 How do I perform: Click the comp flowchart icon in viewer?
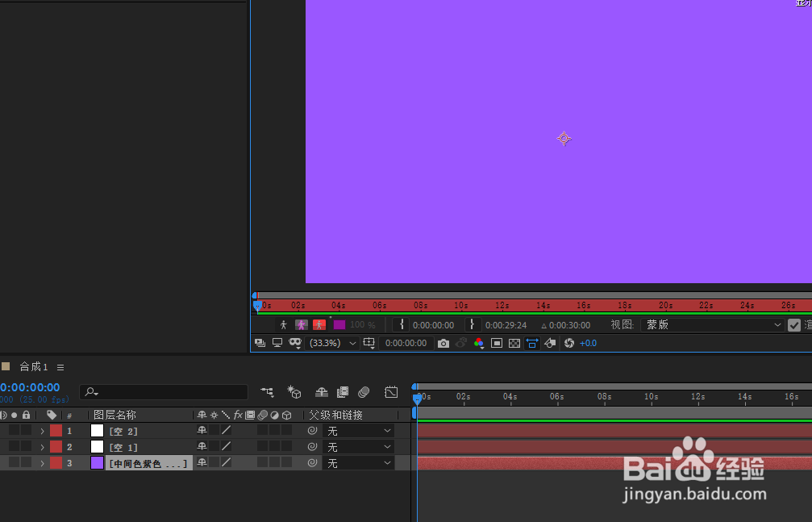click(x=550, y=343)
